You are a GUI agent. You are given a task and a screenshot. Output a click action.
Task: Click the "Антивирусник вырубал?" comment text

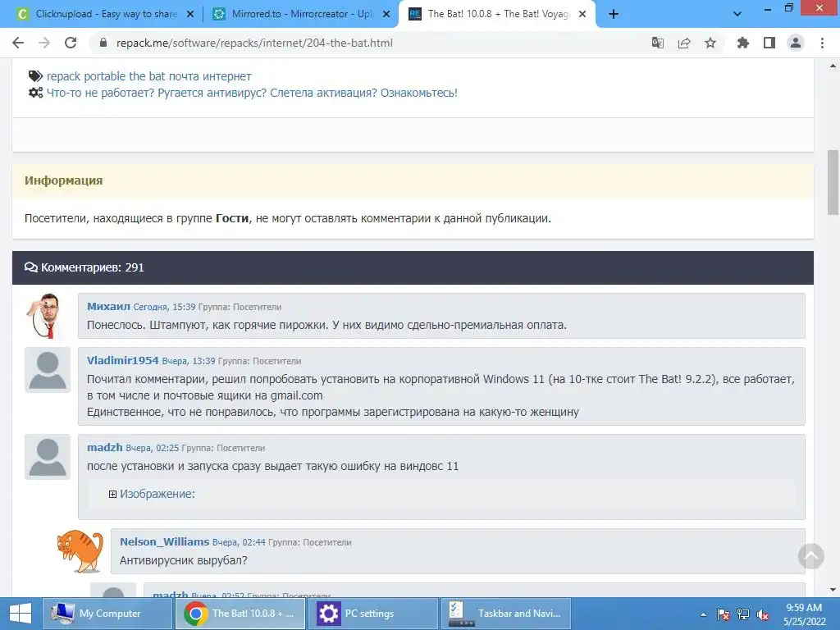tap(183, 560)
